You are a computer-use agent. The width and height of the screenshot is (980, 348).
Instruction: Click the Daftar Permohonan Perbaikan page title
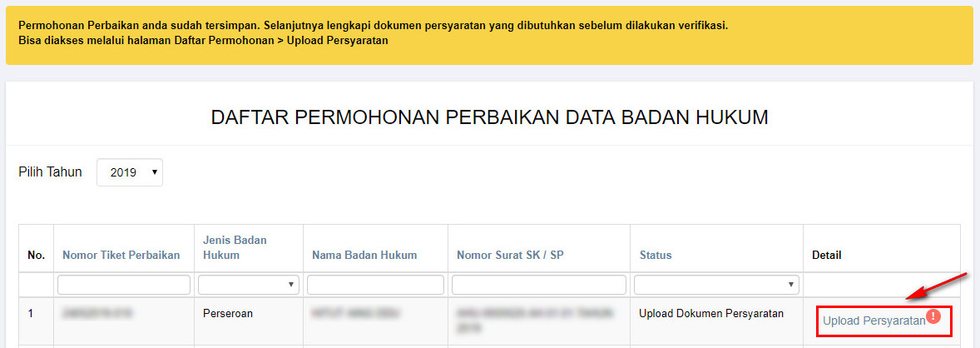(x=489, y=117)
